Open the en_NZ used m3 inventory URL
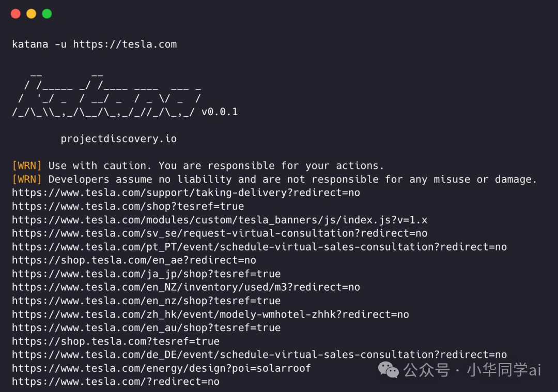 [186, 287]
